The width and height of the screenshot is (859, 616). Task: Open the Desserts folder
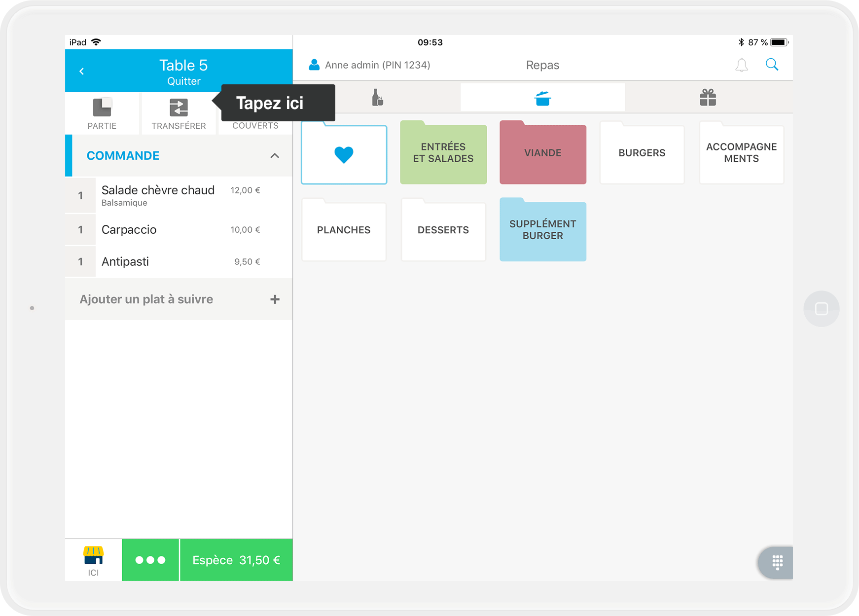click(x=443, y=230)
